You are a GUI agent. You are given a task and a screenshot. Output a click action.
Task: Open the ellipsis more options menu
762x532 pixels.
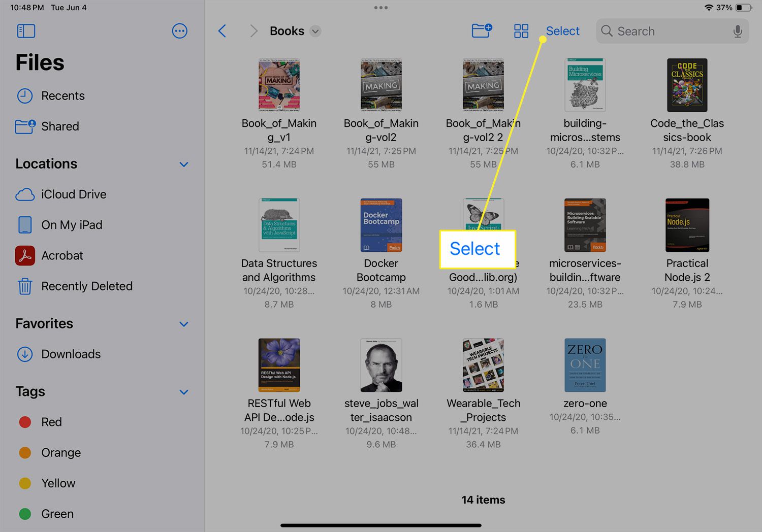click(x=179, y=31)
